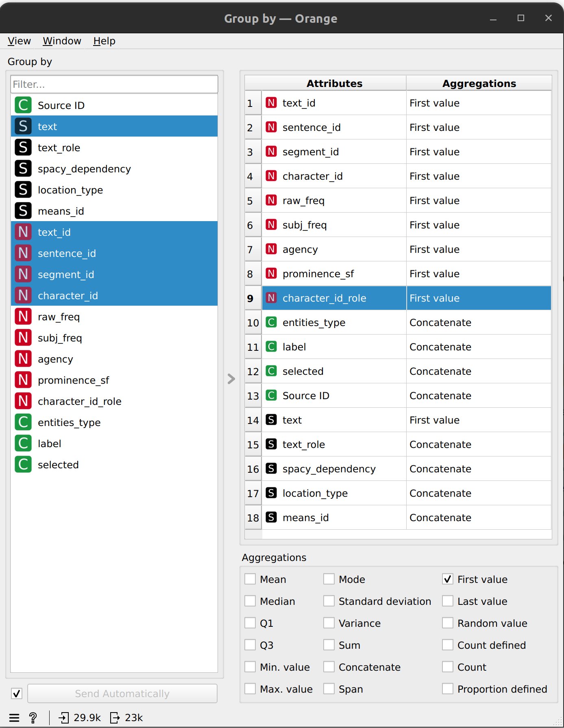Open the Window menu
Screen dimensions: 564x728
tap(62, 41)
